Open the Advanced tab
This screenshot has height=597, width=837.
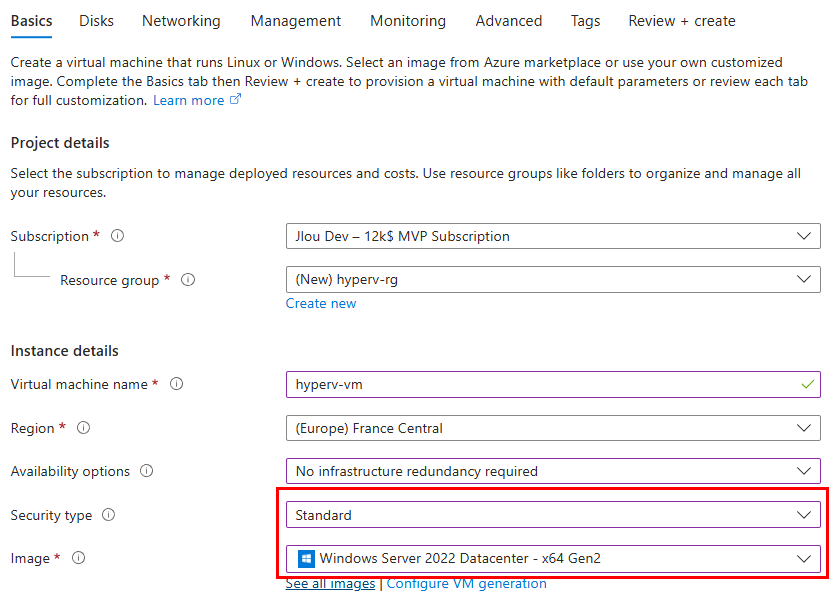pos(509,21)
